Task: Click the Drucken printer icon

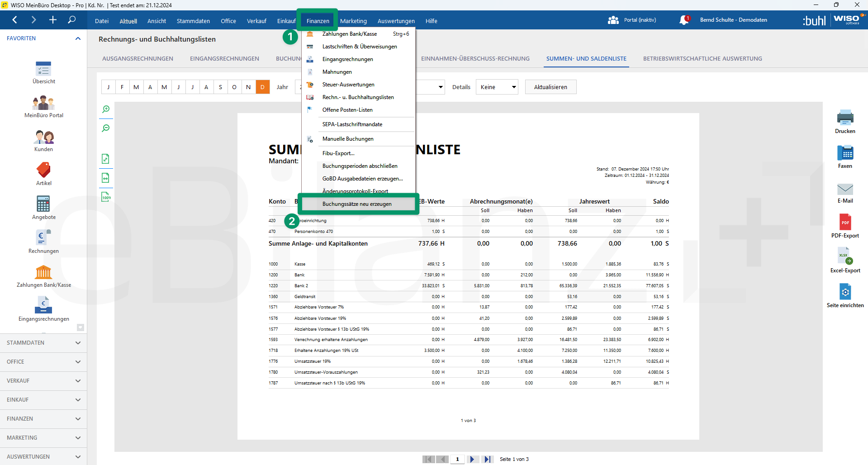Action: tap(845, 122)
